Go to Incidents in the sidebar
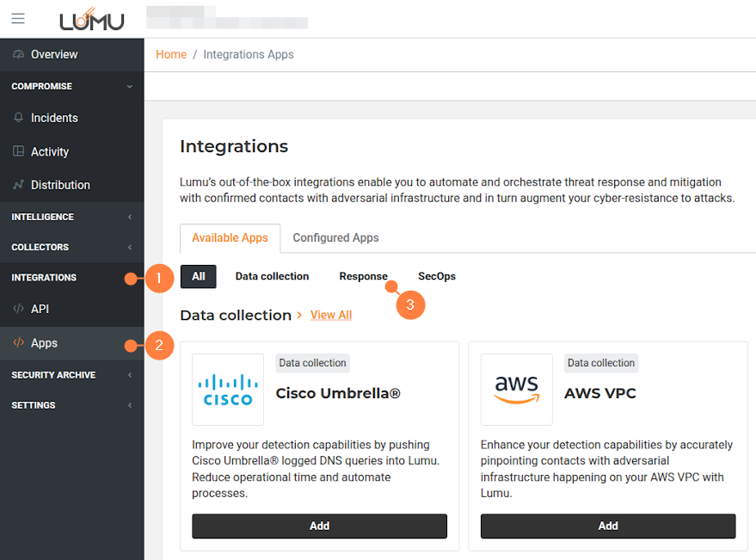The height and width of the screenshot is (560, 756). click(x=54, y=118)
